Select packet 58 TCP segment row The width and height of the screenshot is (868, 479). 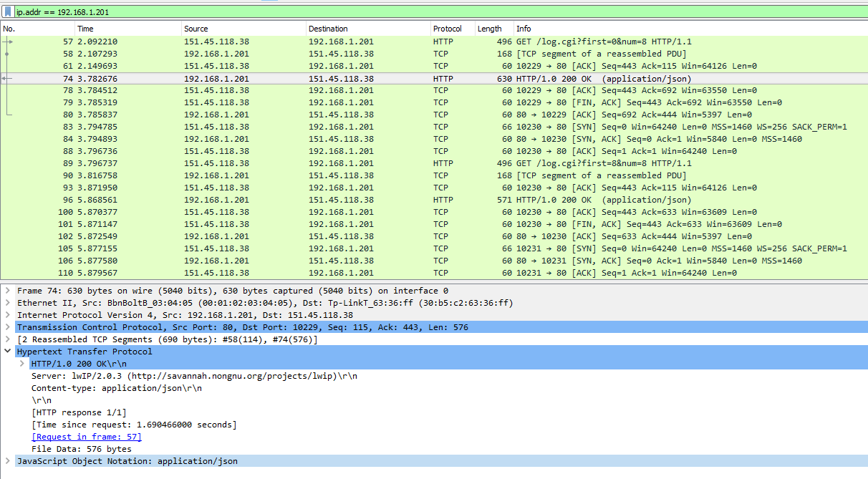tap(434, 54)
